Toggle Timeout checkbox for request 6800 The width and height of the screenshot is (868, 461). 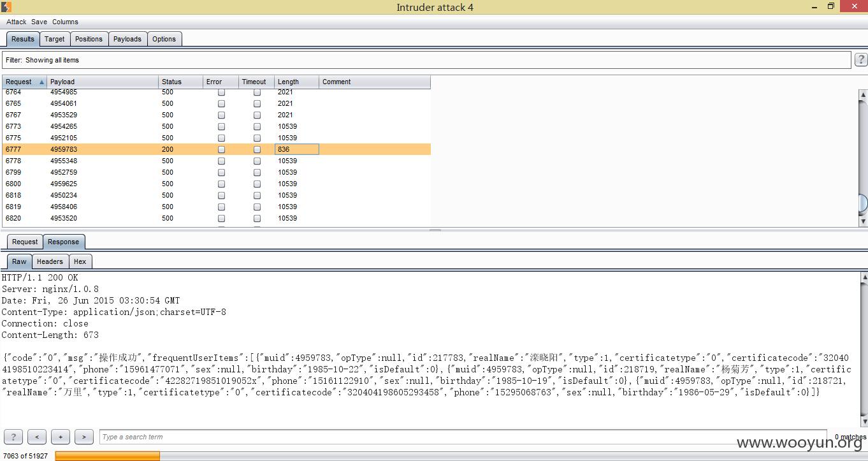(x=257, y=184)
